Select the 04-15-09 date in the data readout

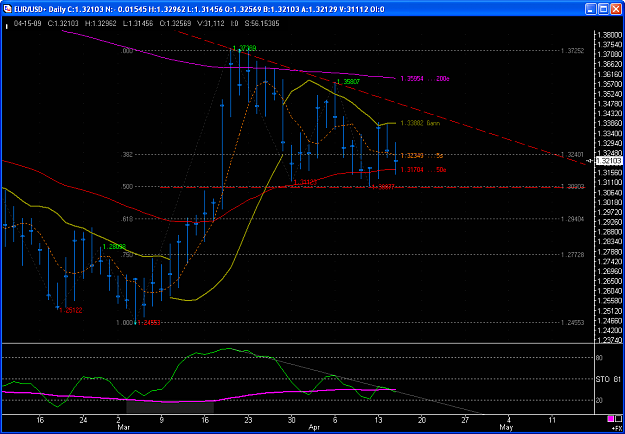pyautogui.click(x=26, y=24)
